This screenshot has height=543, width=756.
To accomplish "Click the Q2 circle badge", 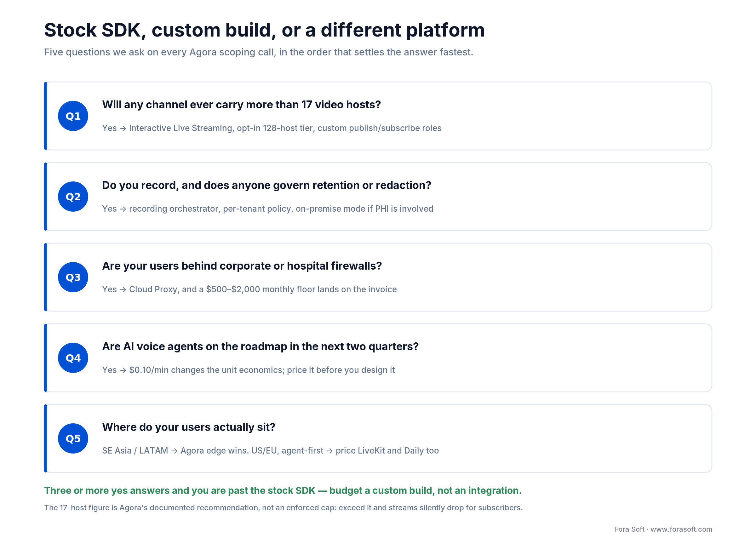I will tap(73, 197).
